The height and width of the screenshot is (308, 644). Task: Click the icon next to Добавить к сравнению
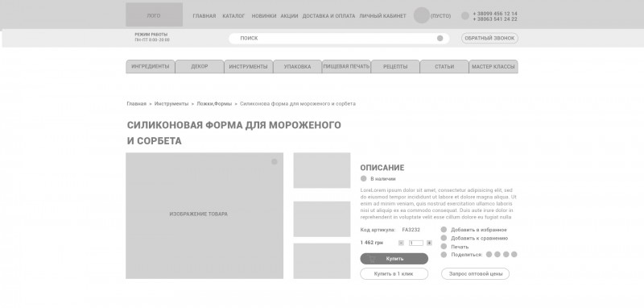click(x=444, y=238)
